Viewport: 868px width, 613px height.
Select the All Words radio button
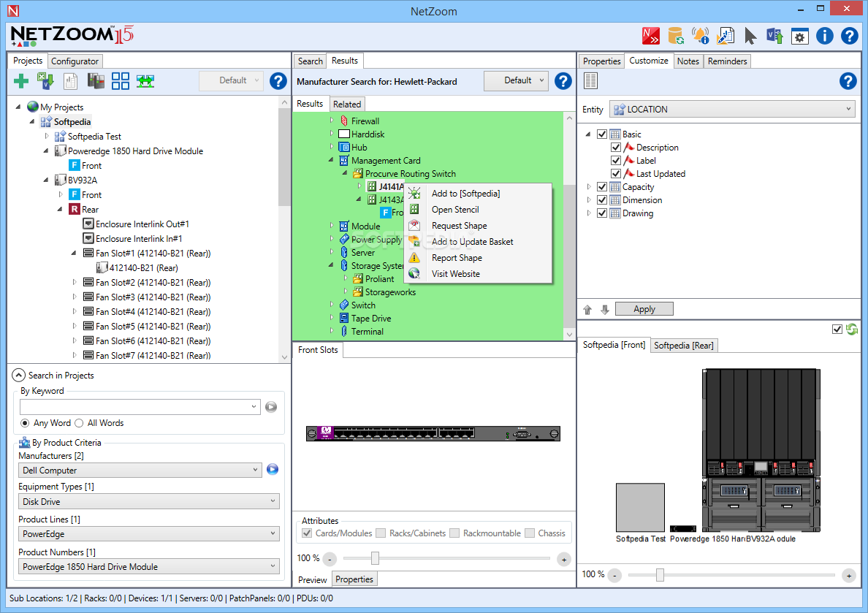[x=79, y=423]
